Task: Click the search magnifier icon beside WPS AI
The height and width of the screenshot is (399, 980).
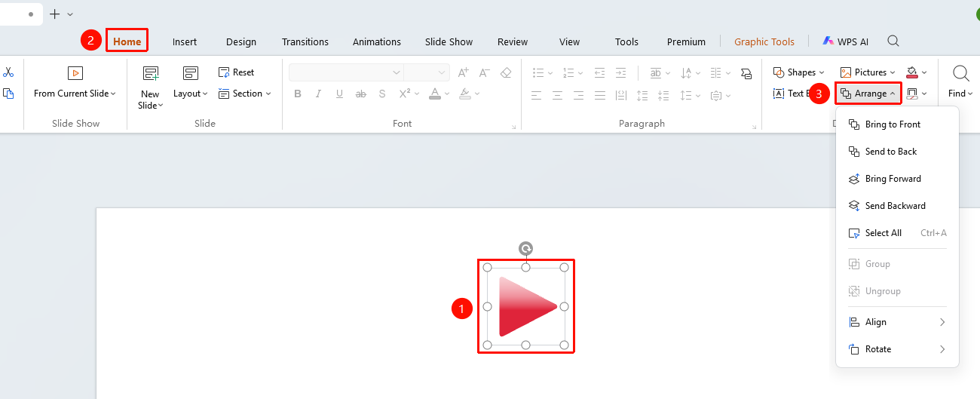Action: tap(893, 41)
